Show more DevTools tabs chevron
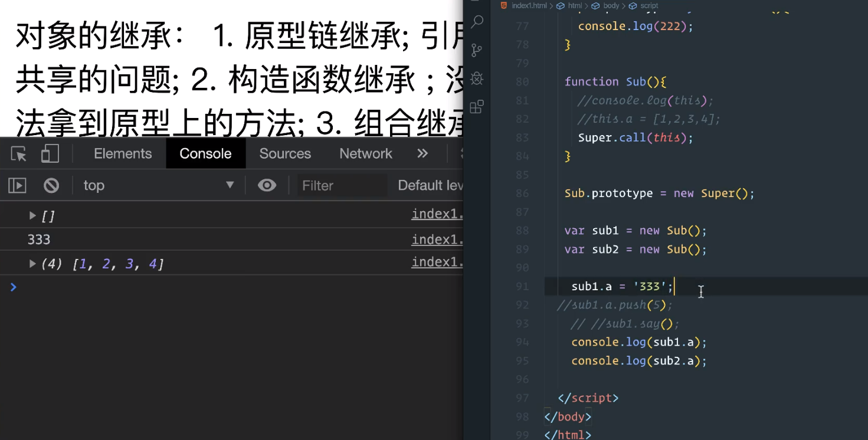This screenshot has height=440, width=868. pos(422,153)
